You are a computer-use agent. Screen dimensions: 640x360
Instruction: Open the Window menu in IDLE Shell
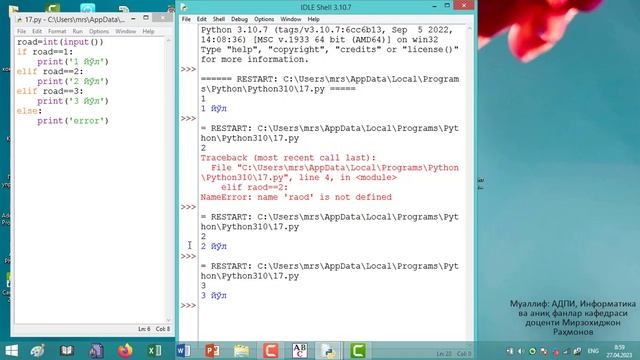[291, 19]
